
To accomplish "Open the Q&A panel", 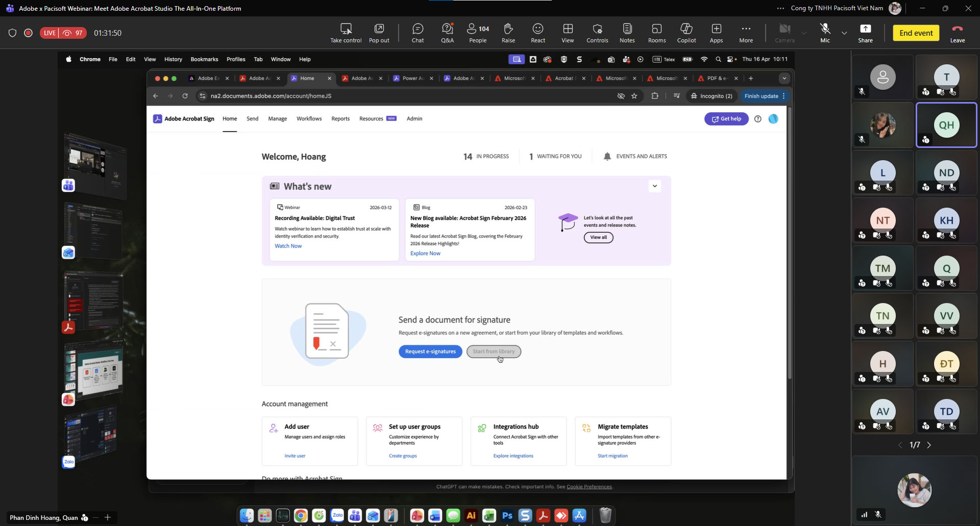I will pos(447,33).
